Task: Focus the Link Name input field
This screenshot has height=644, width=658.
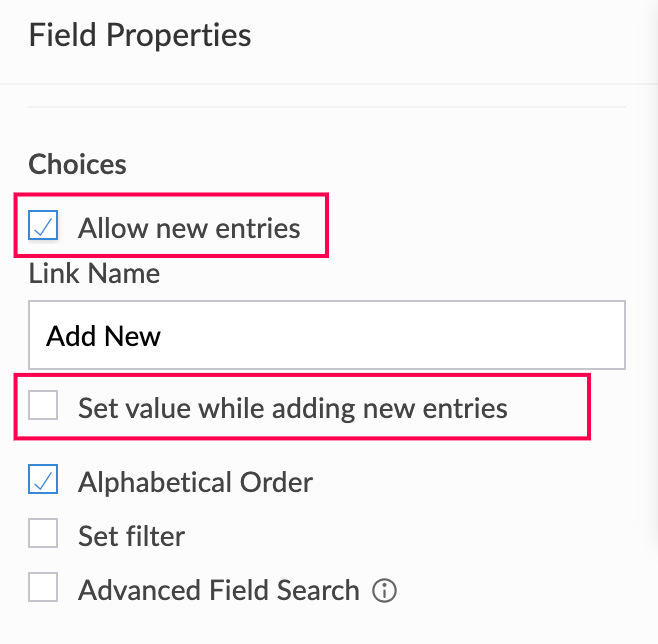Action: tap(327, 335)
